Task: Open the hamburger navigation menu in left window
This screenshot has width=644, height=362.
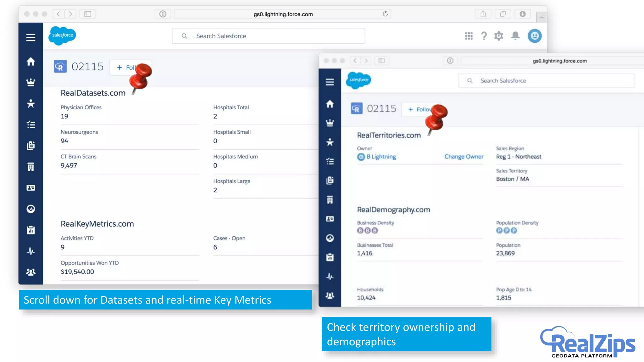Action: click(31, 37)
